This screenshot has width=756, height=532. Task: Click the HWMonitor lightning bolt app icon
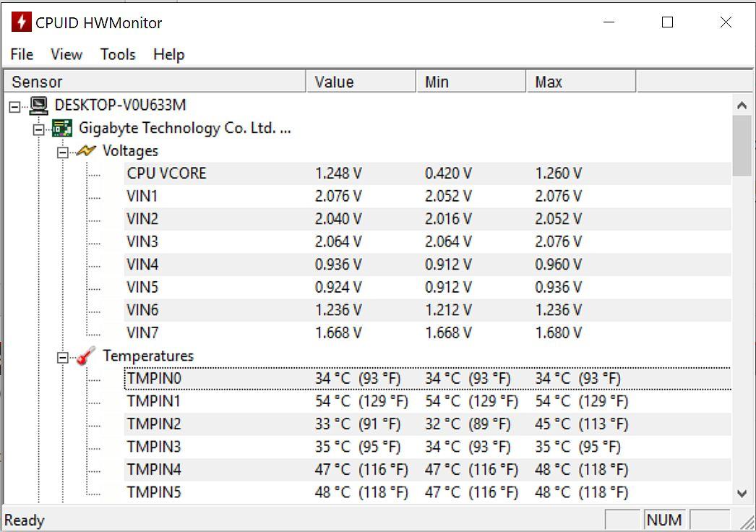(x=21, y=22)
